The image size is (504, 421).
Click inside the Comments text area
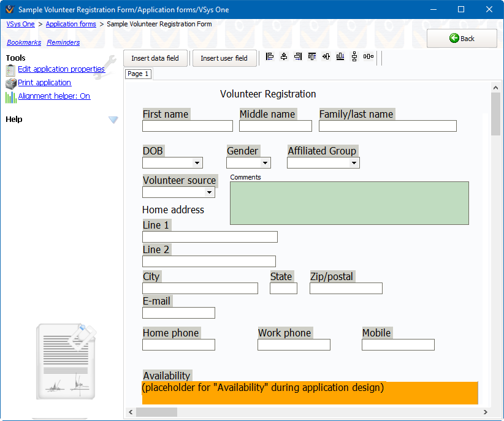tap(349, 202)
